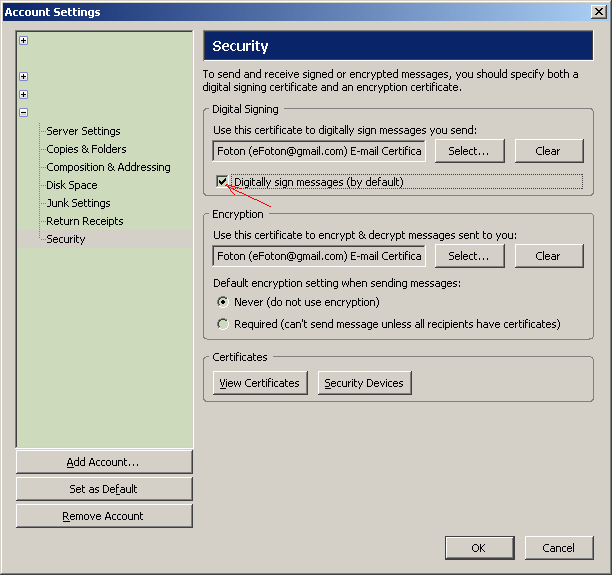
Task: Show Return Receipts settings
Action: (85, 221)
